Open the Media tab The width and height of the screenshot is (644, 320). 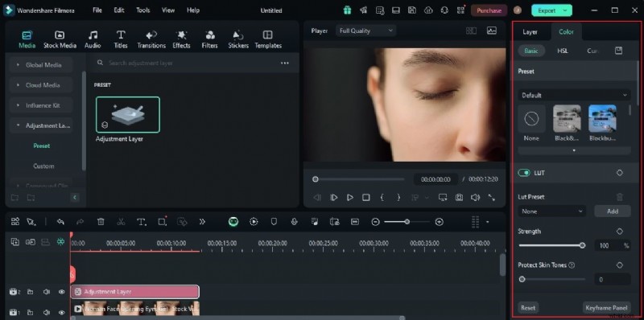[27, 39]
